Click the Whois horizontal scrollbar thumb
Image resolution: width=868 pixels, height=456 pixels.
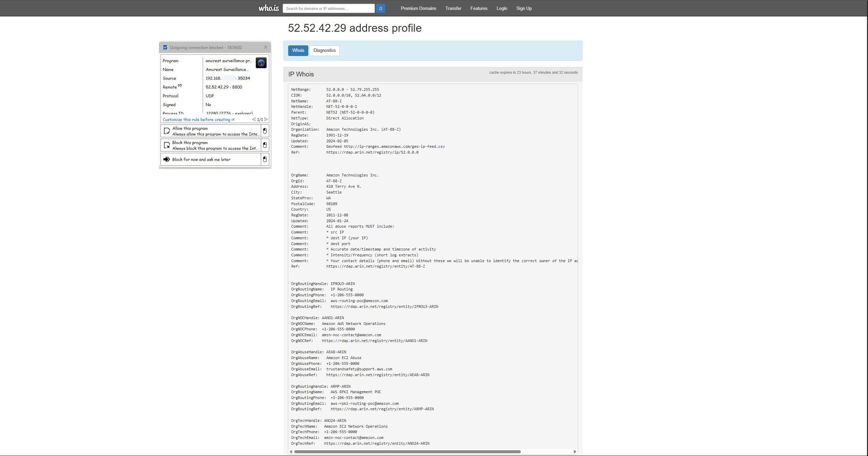(407, 452)
